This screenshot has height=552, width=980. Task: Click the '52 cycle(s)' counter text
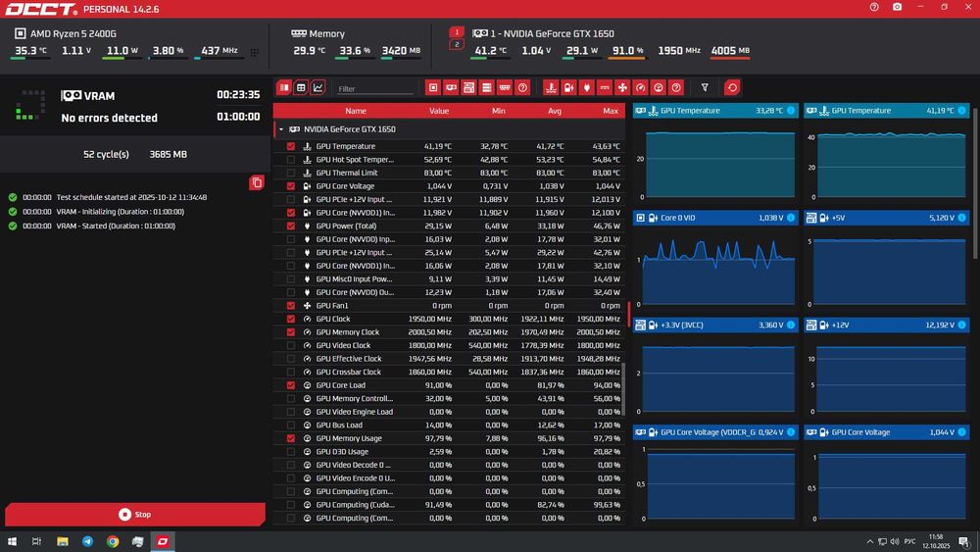tap(106, 154)
